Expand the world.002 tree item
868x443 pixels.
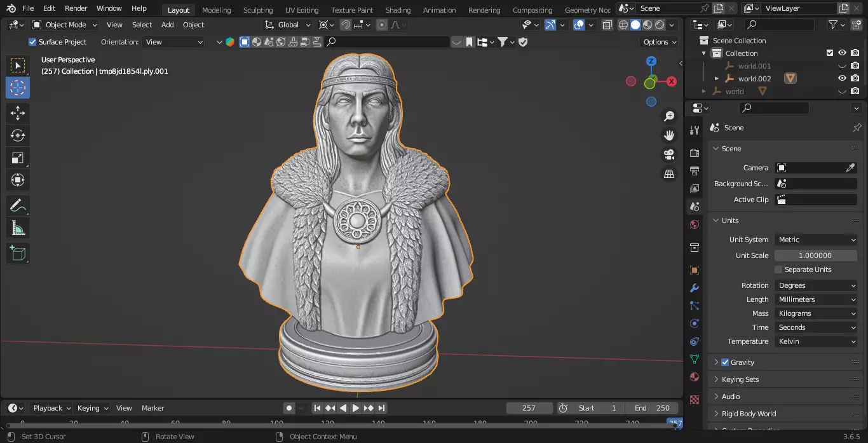click(717, 79)
